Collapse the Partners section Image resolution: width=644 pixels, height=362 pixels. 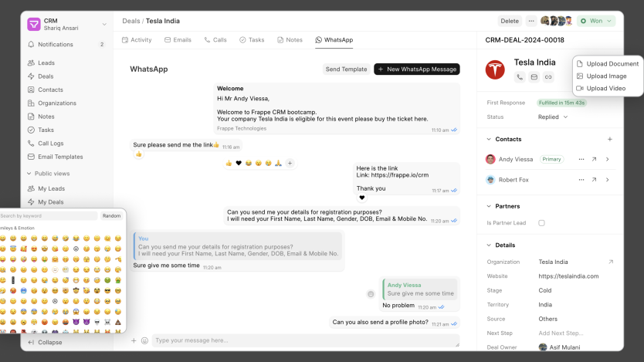(x=489, y=206)
